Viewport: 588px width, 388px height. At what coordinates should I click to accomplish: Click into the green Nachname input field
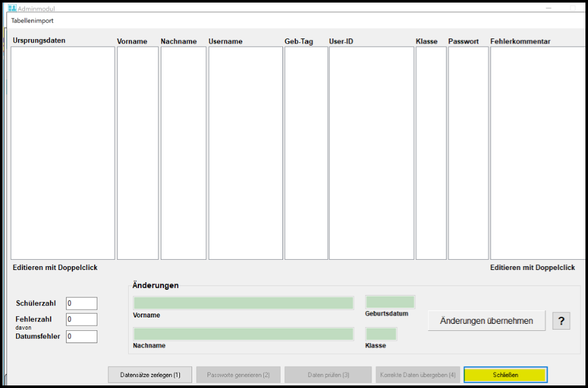tap(243, 334)
